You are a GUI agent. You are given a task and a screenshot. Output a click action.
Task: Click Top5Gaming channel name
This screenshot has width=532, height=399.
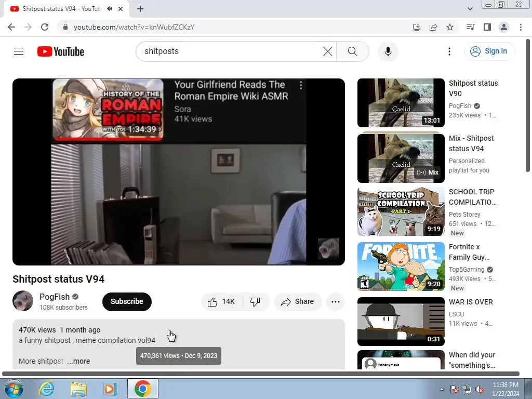pyautogui.click(x=467, y=270)
